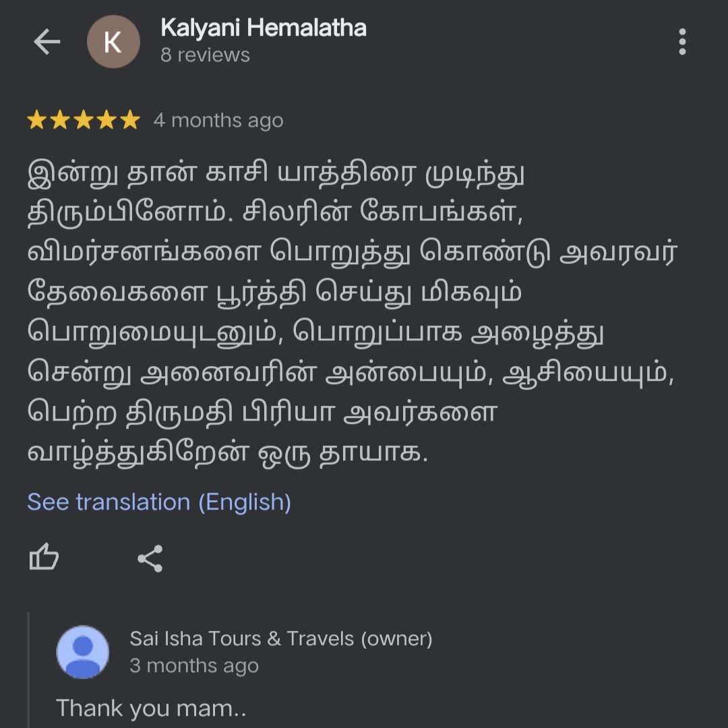Screen dimensions: 728x728
Task: Share this review via share icon
Action: coord(150,559)
